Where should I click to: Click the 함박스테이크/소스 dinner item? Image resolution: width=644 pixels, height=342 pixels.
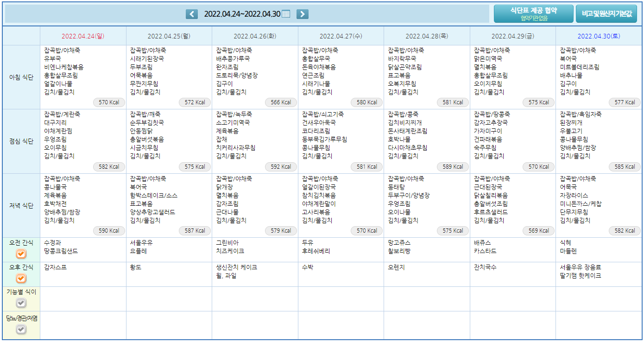point(154,196)
